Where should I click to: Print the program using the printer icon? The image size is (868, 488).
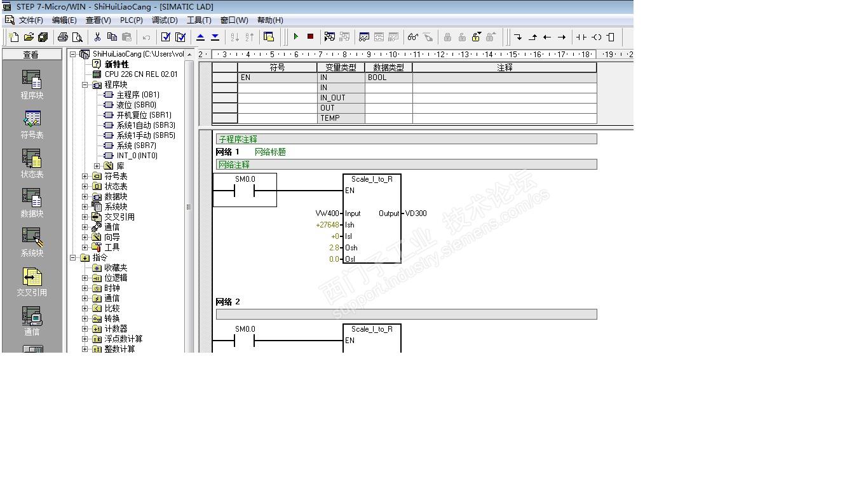click(x=63, y=37)
